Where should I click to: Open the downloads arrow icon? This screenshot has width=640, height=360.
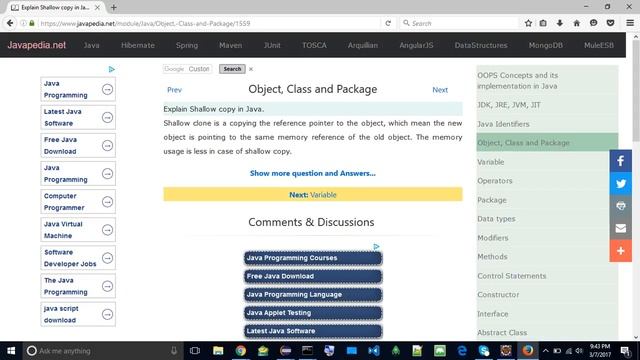click(560, 23)
